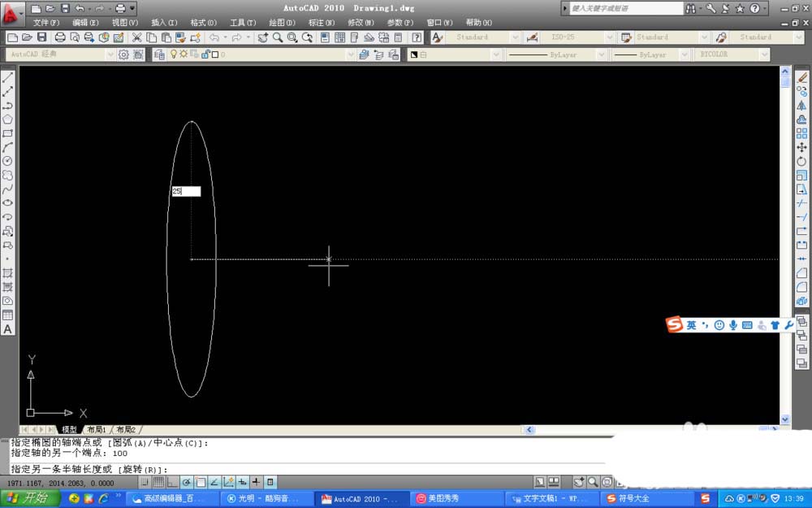Open the first ByLayer linetype dropdown
Image resolution: width=812 pixels, height=508 pixels.
tap(601, 54)
